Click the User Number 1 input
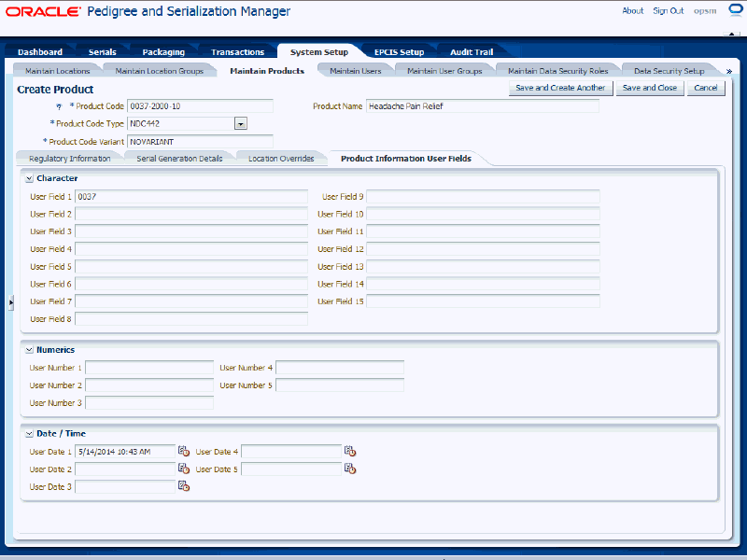 click(149, 368)
